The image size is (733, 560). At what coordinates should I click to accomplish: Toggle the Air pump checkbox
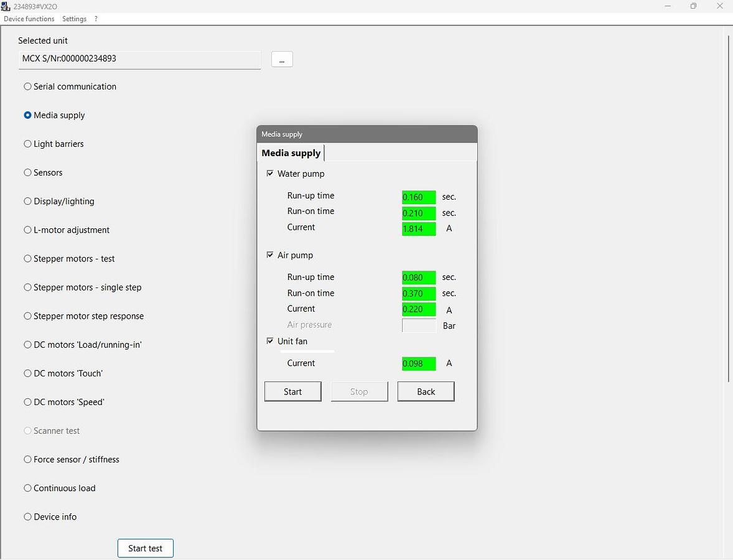270,255
